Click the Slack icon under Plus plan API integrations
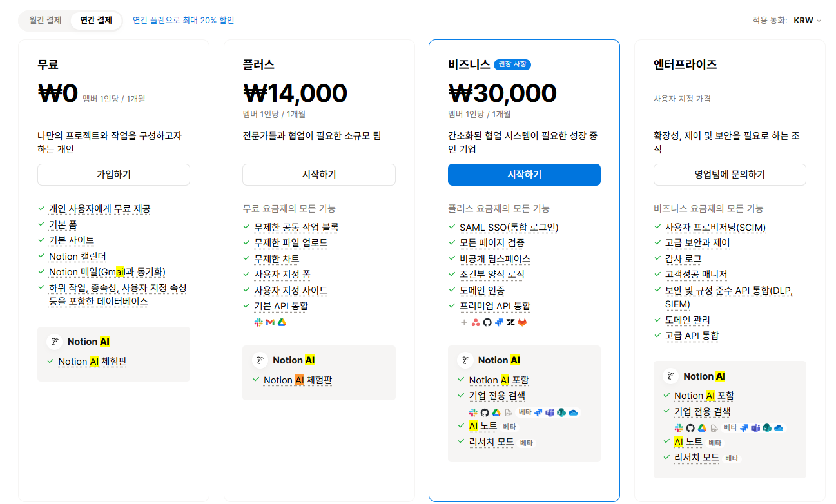Image resolution: width=836 pixels, height=504 pixels. coord(259,322)
